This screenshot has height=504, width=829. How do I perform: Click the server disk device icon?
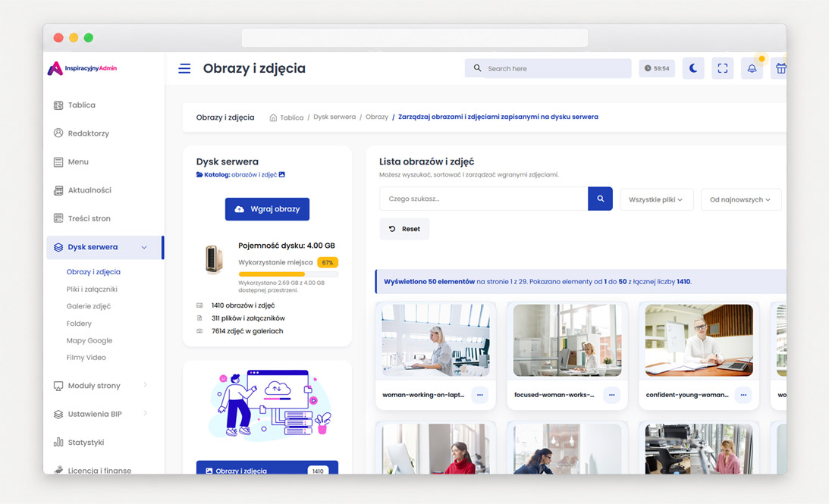[214, 259]
